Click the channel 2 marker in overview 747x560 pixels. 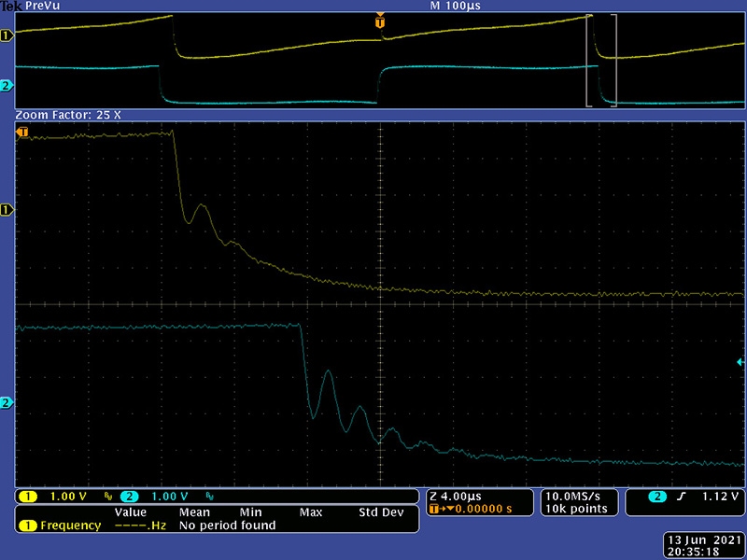click(7, 87)
